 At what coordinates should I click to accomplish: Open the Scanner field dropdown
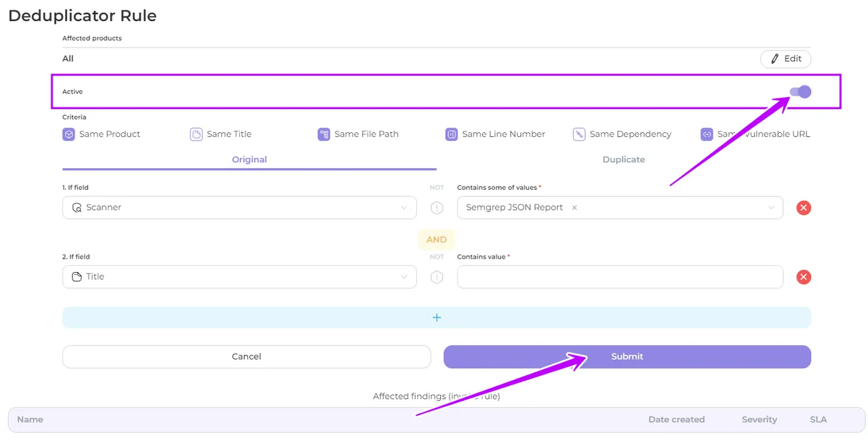pos(239,208)
